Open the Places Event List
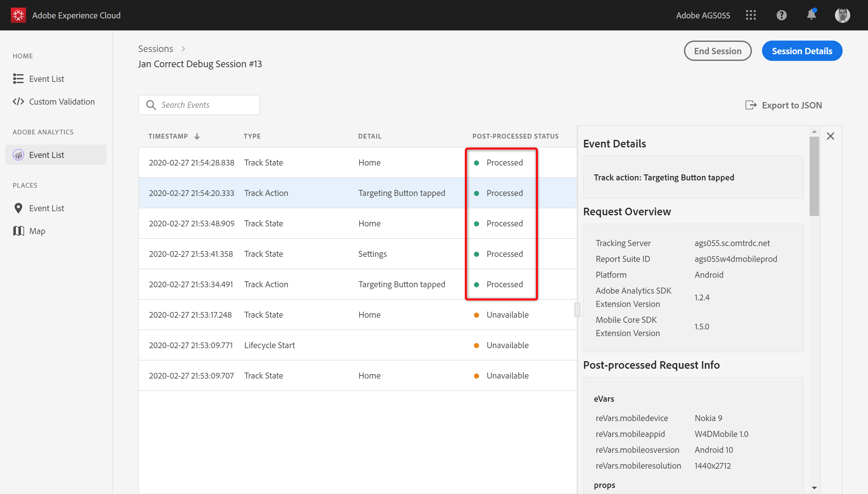The image size is (868, 494). coord(47,208)
